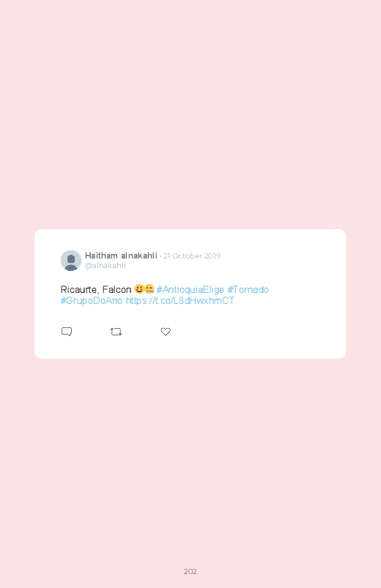Screen dimensions: 381x588
Task: Click the reply speech bubble icon
Action: pos(67,332)
